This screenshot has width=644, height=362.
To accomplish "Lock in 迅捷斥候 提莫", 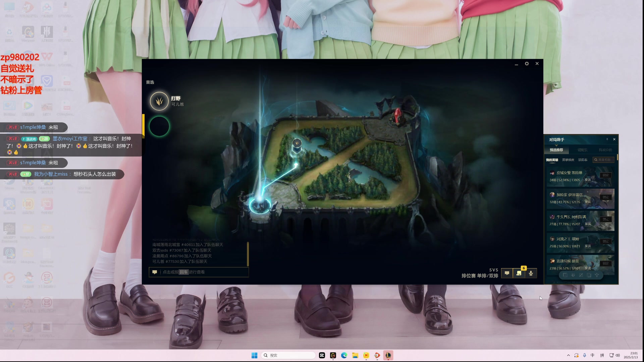I will point(606,263).
